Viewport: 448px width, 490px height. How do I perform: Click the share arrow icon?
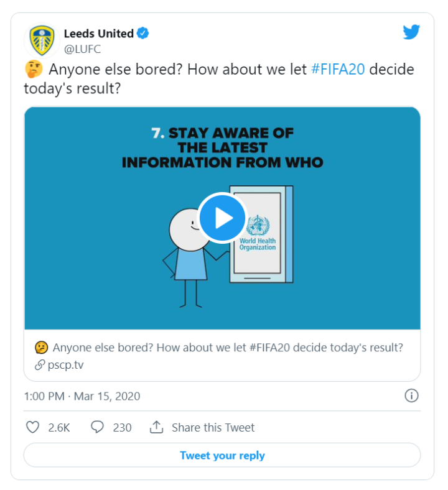pos(156,427)
